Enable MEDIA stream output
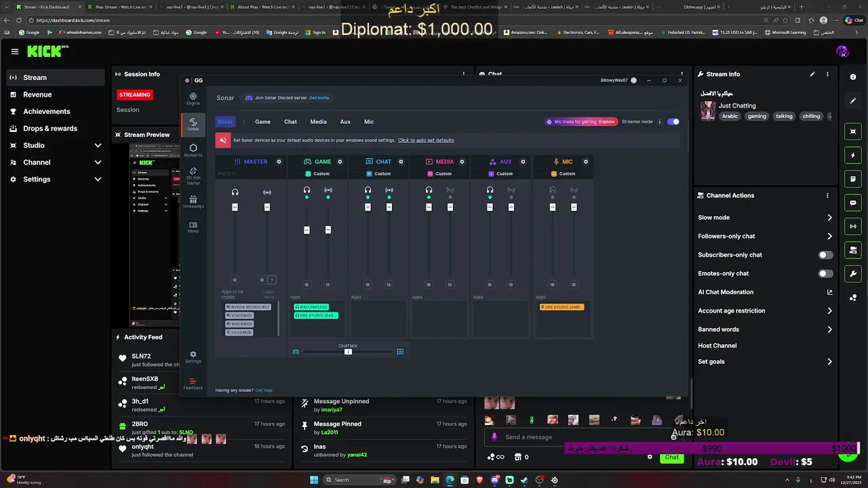This screenshot has width=868, height=488. click(x=450, y=190)
